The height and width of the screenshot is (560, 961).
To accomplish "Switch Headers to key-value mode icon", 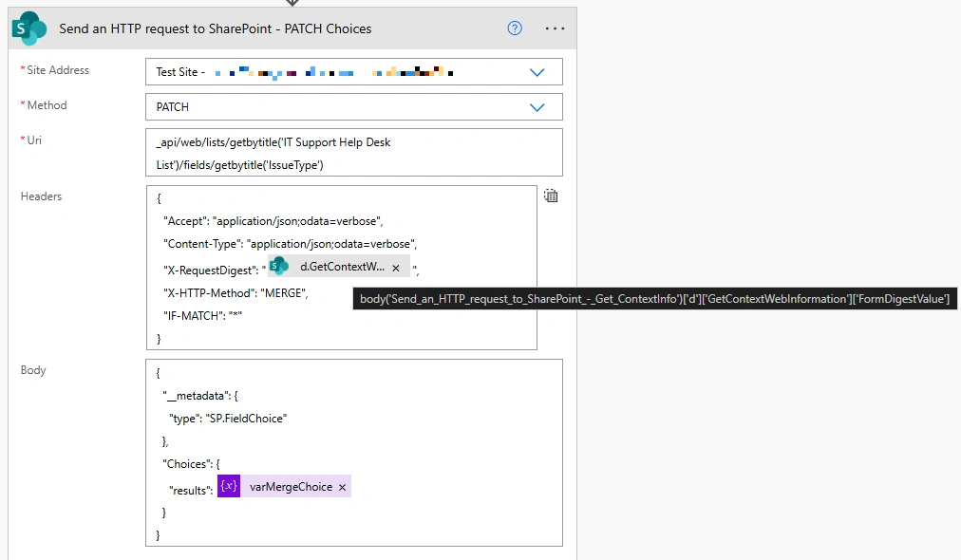I will point(551,196).
